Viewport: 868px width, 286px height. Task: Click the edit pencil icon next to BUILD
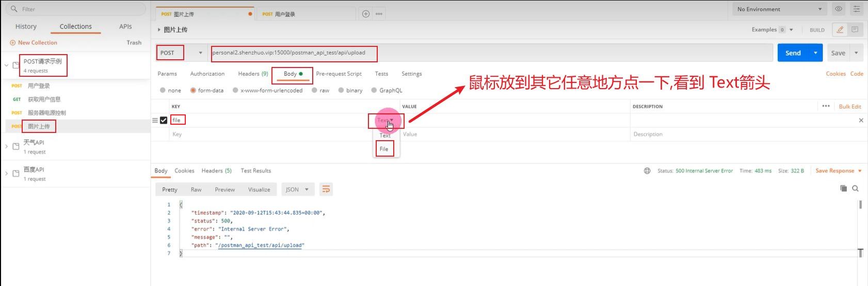point(840,30)
